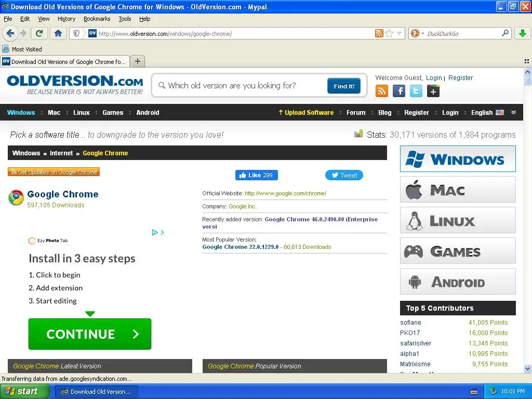Viewport: 532px width, 399px height.
Task: Open the browser home page icon
Action: (58, 33)
